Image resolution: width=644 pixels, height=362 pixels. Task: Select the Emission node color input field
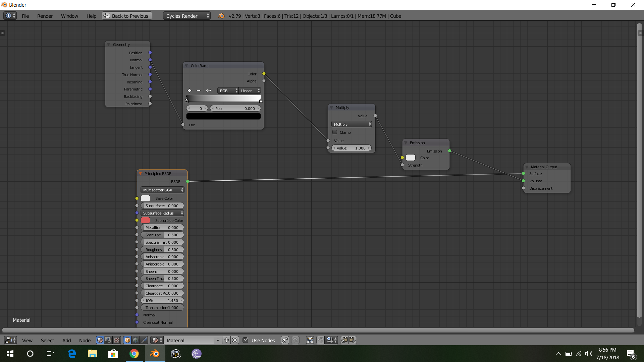click(411, 158)
